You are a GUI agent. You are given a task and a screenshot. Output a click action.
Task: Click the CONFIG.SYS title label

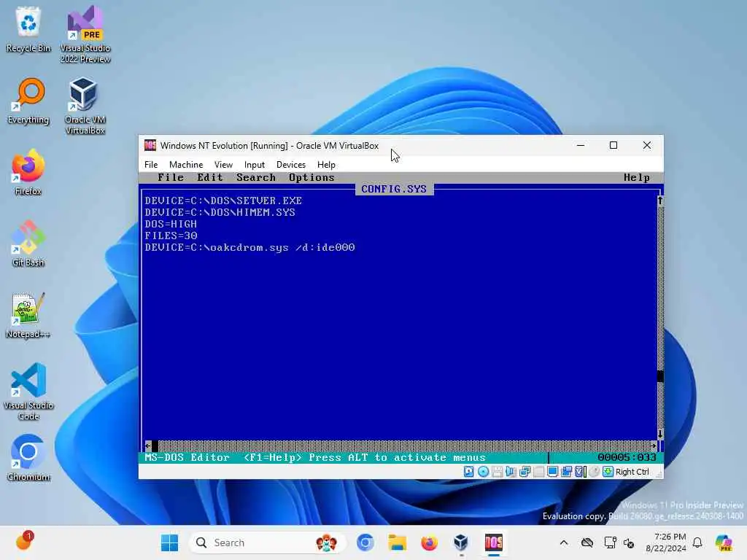394,189
